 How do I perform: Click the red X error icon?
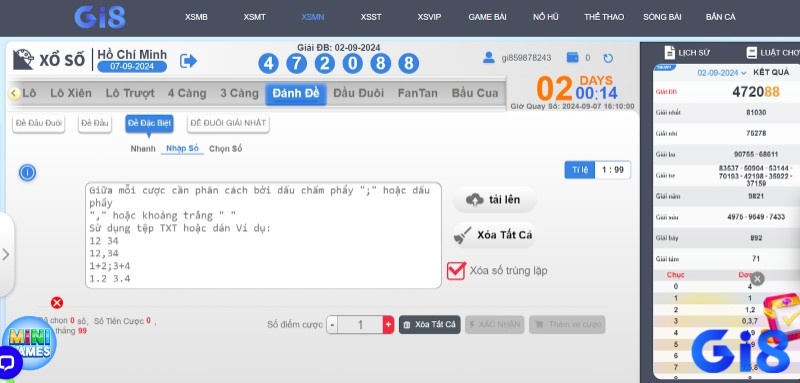click(x=57, y=303)
